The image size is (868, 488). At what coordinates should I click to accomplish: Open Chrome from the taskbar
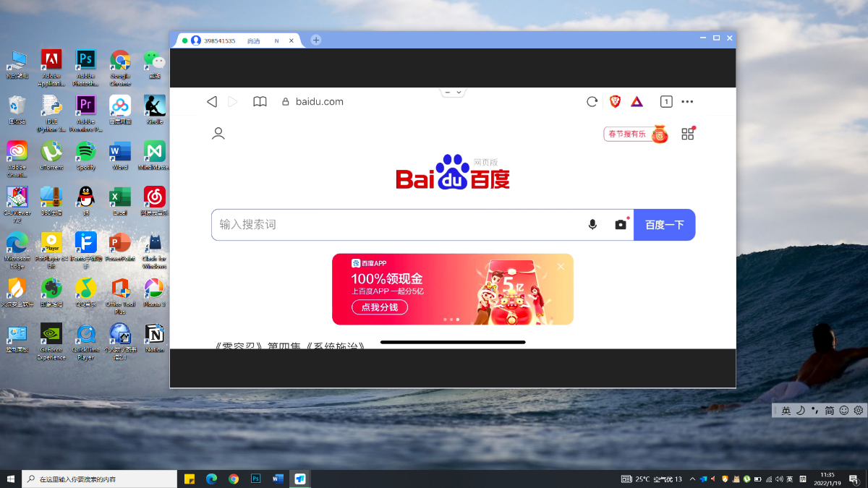[x=234, y=479]
